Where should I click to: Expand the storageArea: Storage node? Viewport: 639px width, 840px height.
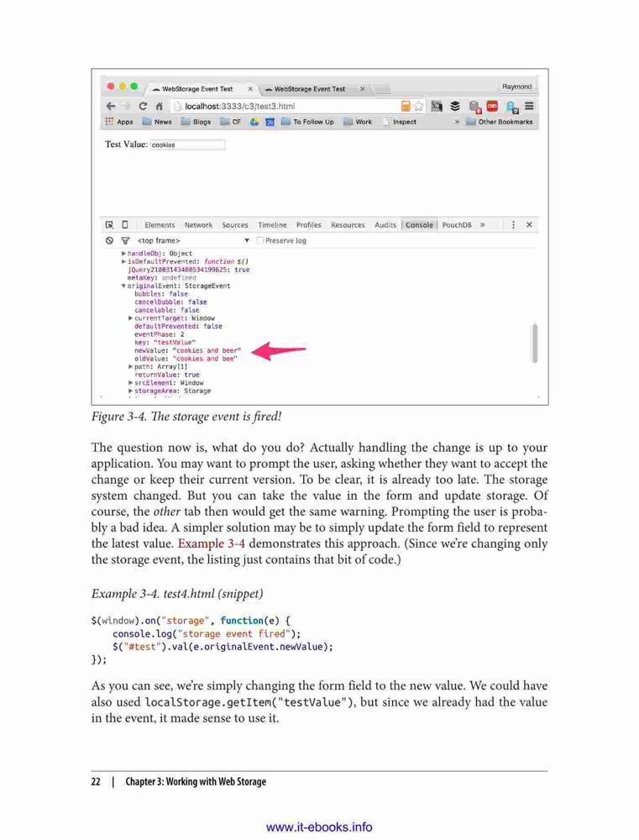tap(131, 391)
